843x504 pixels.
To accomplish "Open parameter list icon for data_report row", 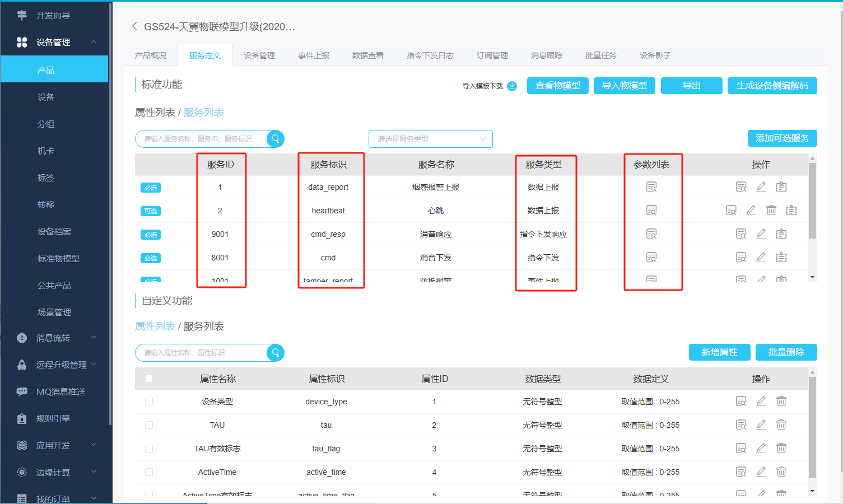I will [651, 187].
